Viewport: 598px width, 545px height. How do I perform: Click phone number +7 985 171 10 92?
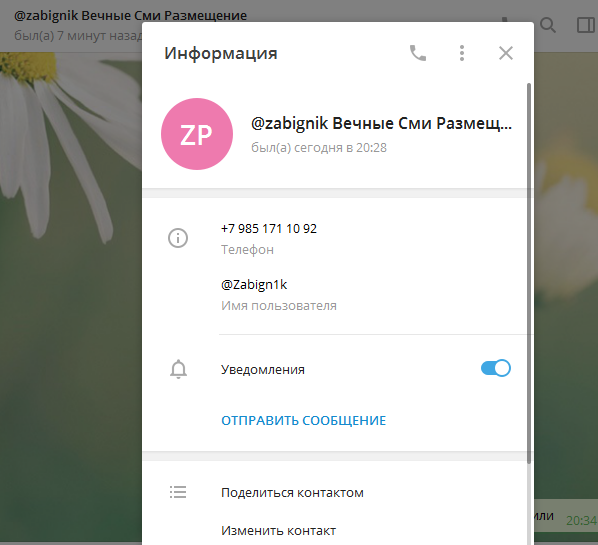tap(269, 228)
